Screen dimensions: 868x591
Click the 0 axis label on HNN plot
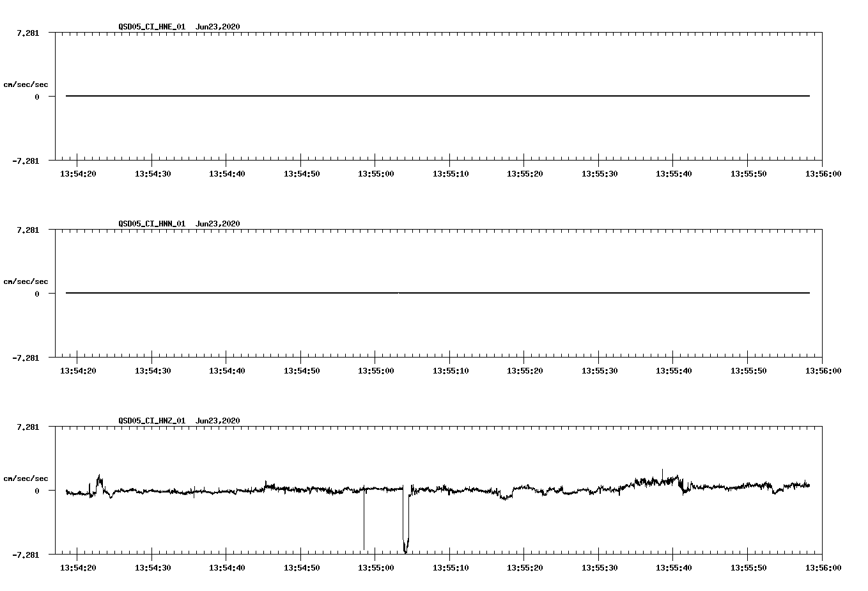coord(37,294)
